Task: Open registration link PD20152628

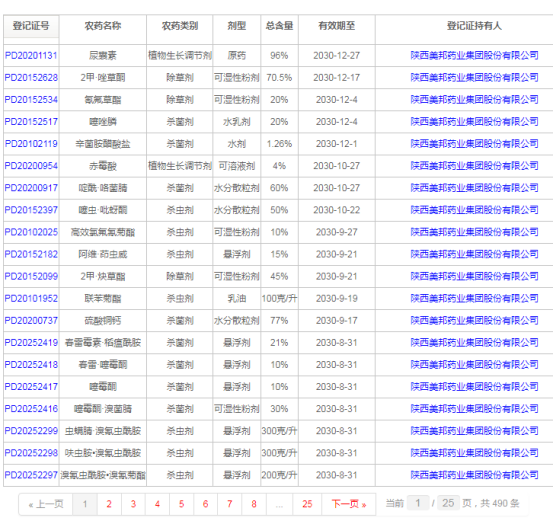Action: click(31, 77)
